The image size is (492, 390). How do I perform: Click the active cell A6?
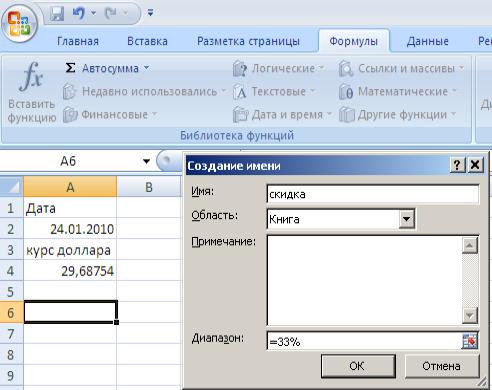click(x=70, y=312)
